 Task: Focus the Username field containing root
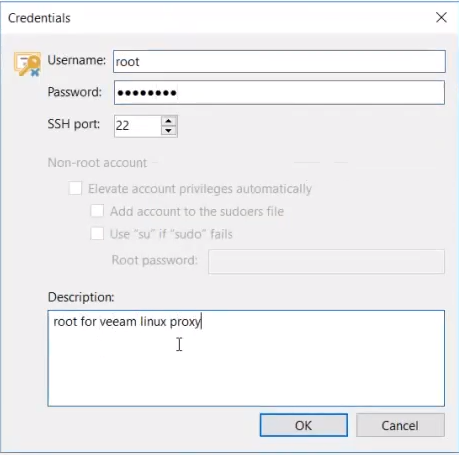279,61
